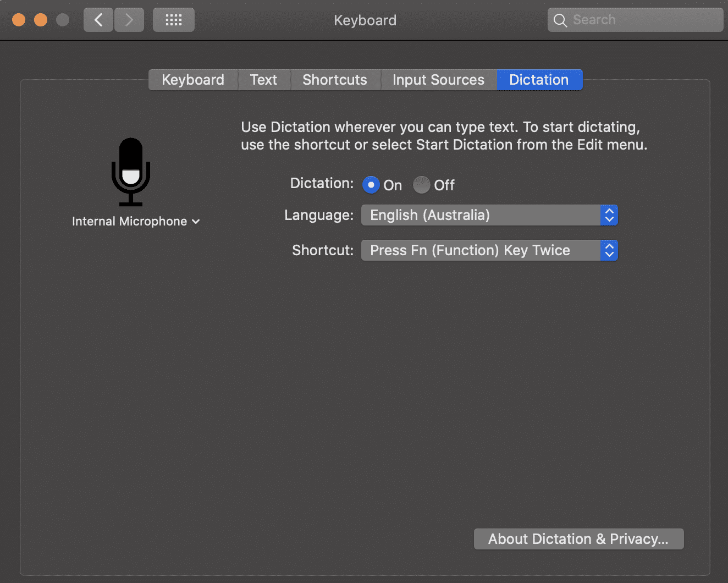This screenshot has height=583, width=728.
Task: Open the Shortcuts tab
Action: pyautogui.click(x=334, y=80)
